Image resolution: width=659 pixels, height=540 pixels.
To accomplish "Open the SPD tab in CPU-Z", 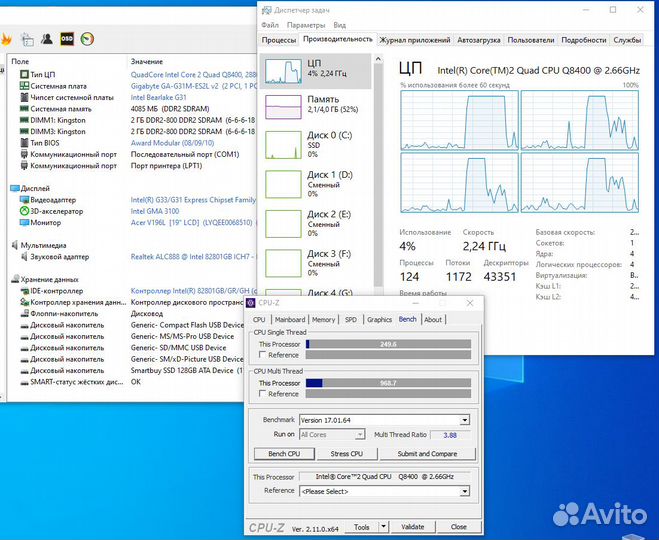I will point(351,320).
